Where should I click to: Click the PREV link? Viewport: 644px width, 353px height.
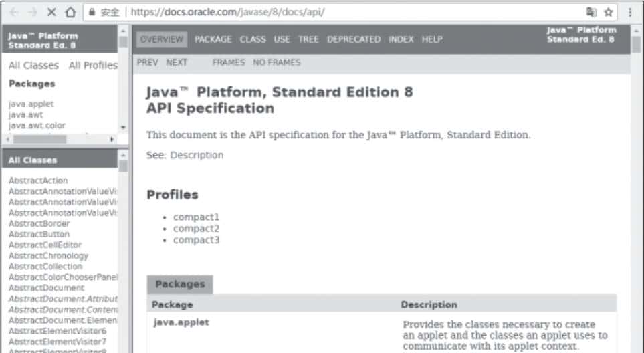(147, 62)
